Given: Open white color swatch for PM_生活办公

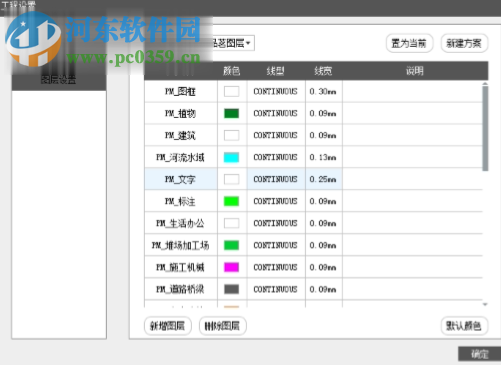Looking at the screenshot, I should [232, 223].
